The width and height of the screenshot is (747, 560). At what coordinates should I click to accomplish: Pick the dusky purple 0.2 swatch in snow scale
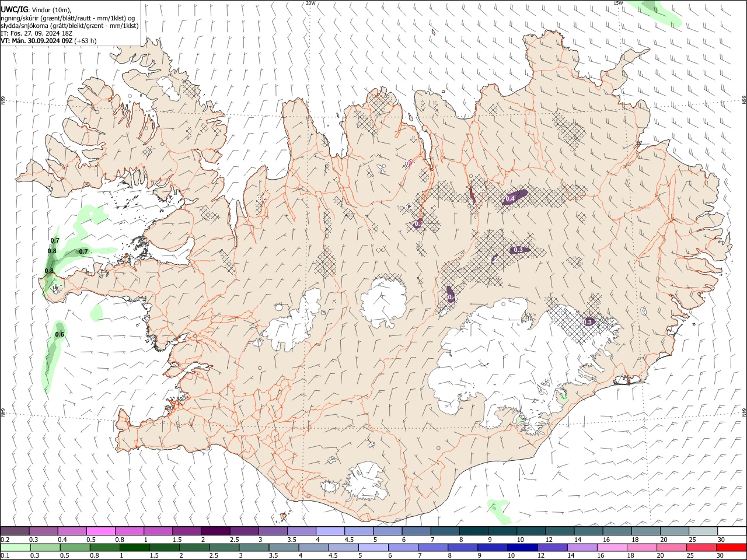15,531
